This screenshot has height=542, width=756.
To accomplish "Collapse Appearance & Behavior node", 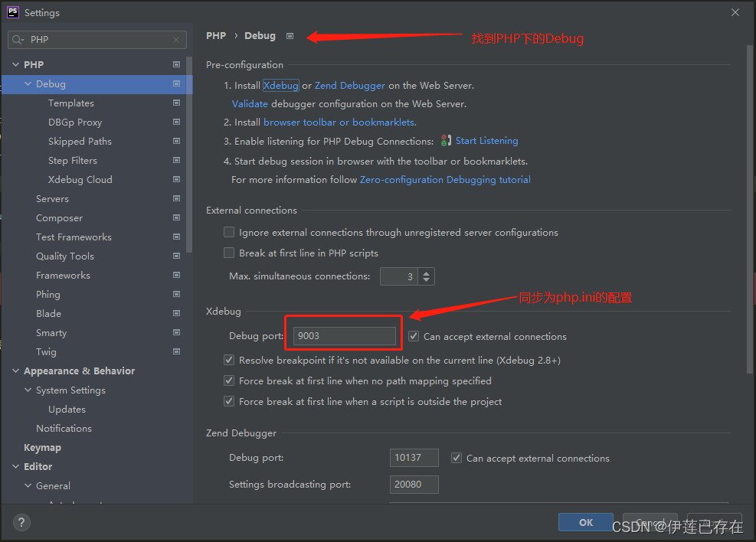I will pyautogui.click(x=15, y=371).
